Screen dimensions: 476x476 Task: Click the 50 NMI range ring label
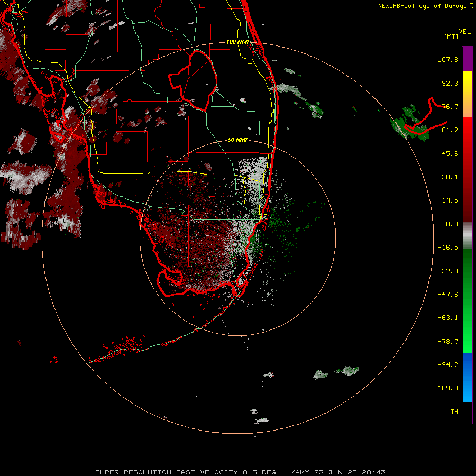[237, 140]
